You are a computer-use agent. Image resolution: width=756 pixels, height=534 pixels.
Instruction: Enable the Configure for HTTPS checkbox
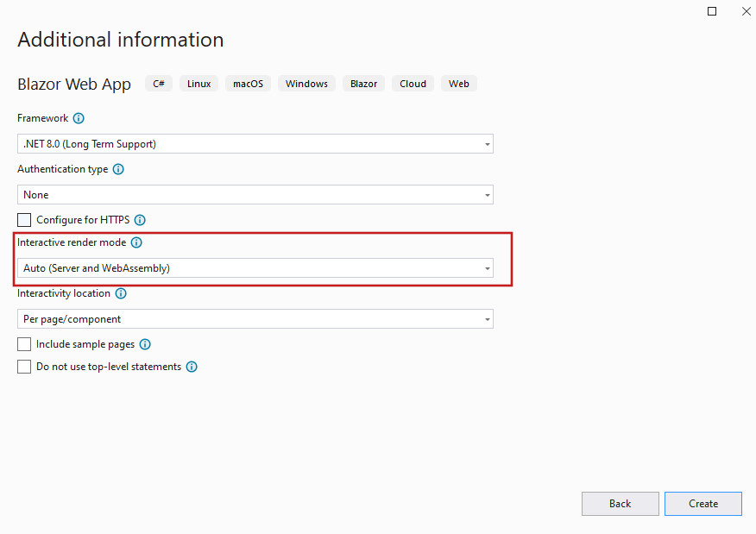tap(24, 220)
